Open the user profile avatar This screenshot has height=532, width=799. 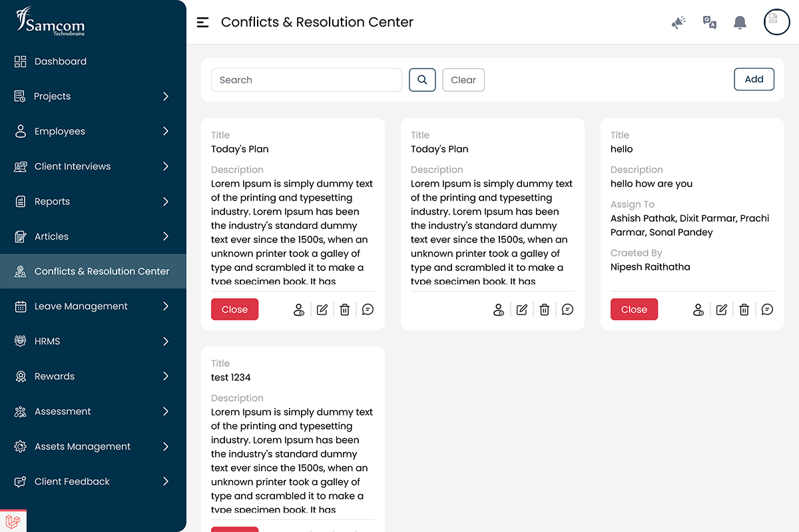776,21
